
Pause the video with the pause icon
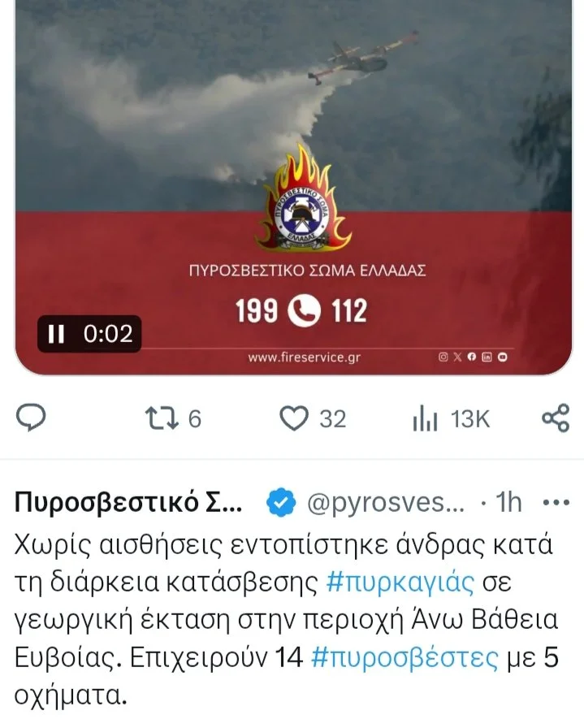(56, 333)
